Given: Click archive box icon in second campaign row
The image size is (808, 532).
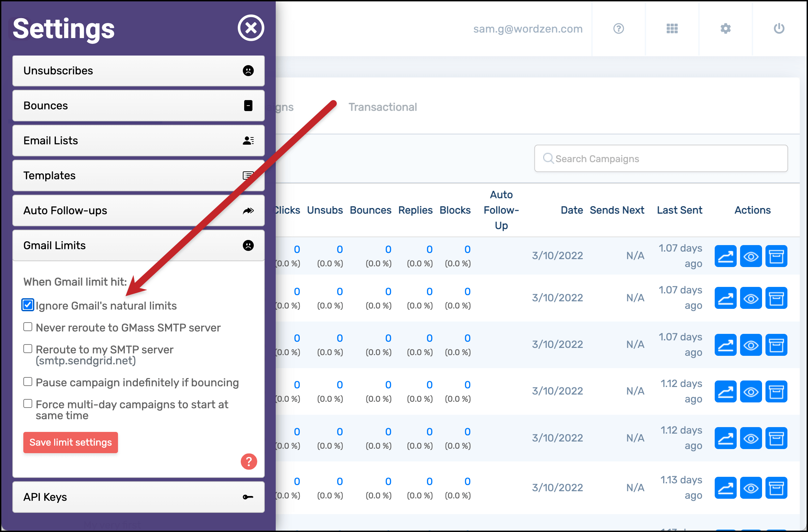Looking at the screenshot, I should coord(776,298).
